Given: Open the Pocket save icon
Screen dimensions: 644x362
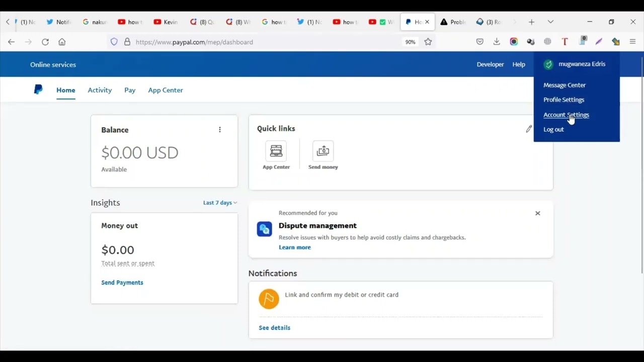Looking at the screenshot, I should pos(480,42).
